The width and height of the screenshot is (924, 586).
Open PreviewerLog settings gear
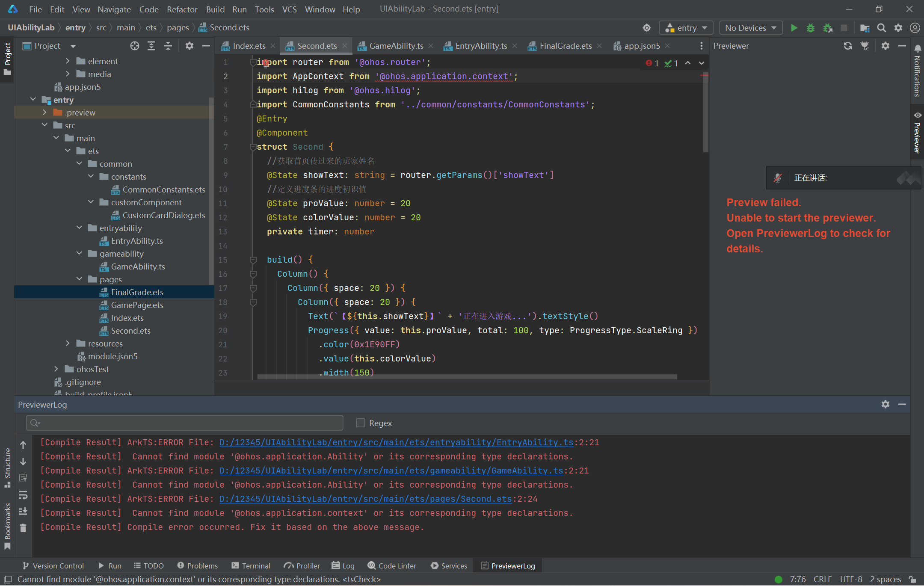[885, 404]
